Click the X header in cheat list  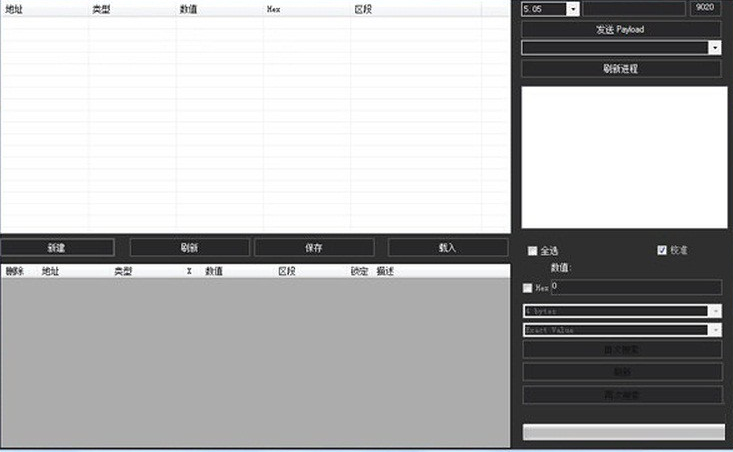pos(189,271)
